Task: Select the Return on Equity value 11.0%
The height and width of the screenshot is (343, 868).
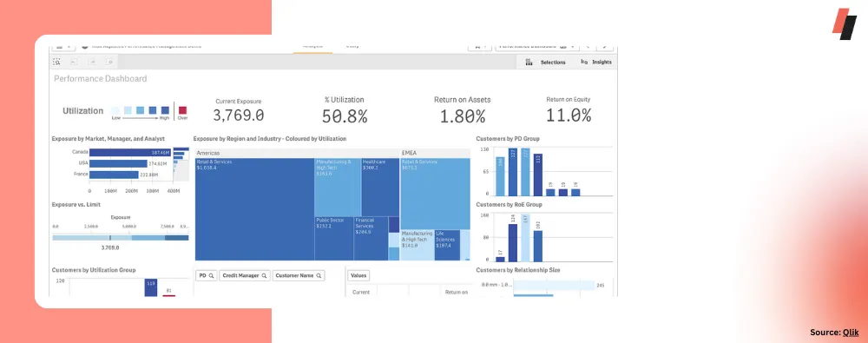Action: (569, 115)
